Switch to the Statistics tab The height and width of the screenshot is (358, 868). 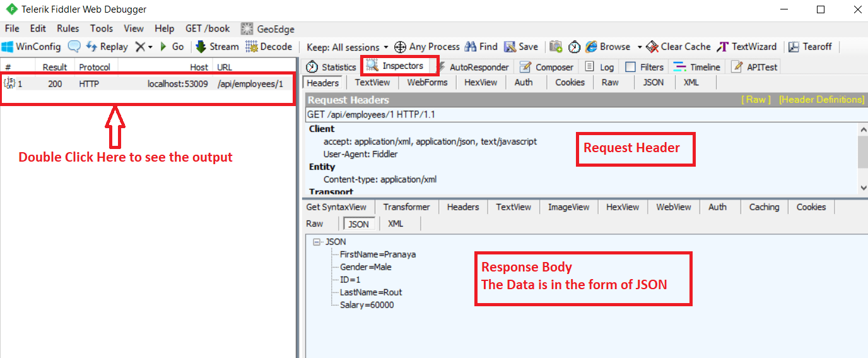point(331,67)
